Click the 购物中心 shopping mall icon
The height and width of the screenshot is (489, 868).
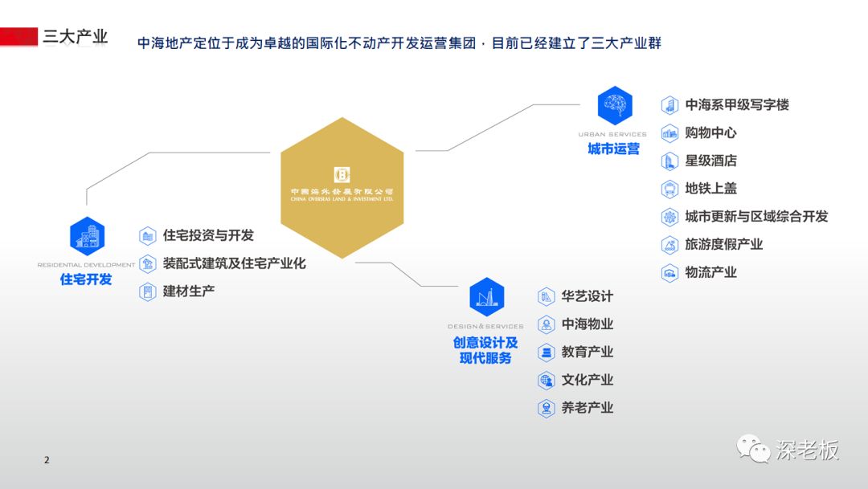pos(669,133)
